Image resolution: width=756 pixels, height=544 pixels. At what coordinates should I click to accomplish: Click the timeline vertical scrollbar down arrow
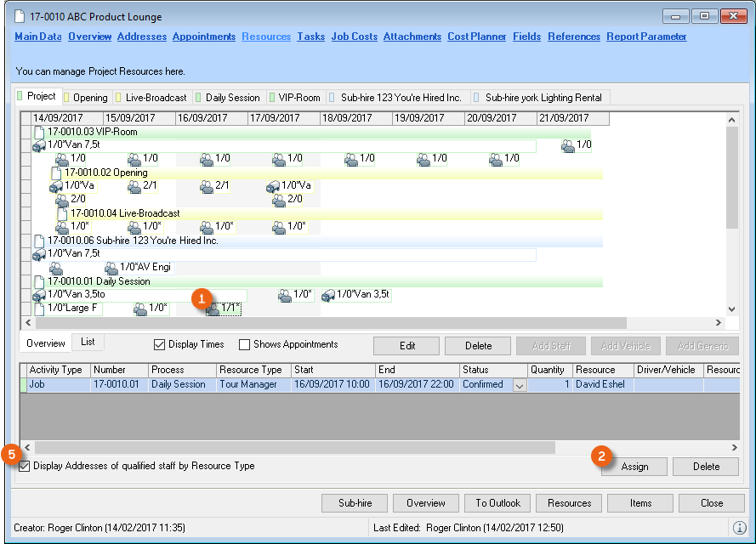pos(731,309)
